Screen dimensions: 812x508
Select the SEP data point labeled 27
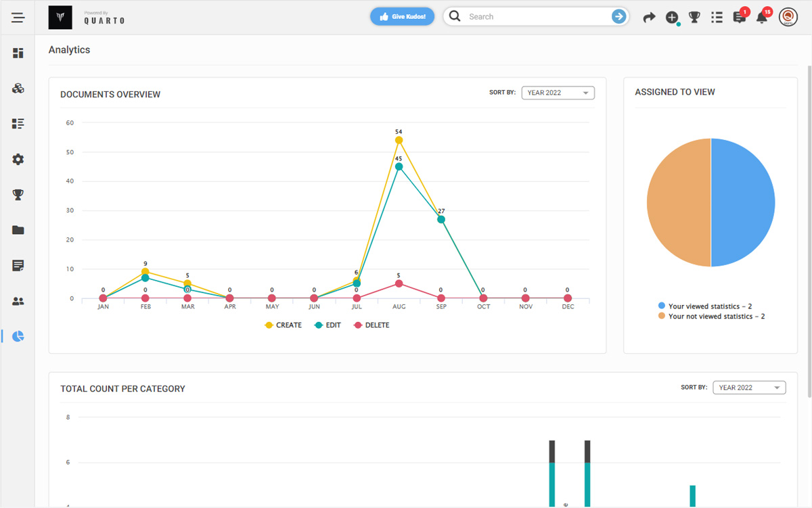441,219
